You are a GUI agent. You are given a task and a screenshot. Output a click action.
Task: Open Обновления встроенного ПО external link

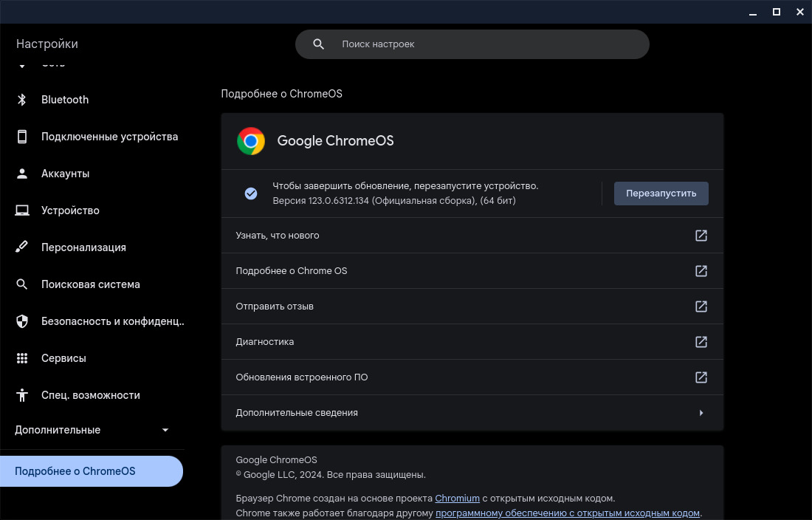pos(701,377)
